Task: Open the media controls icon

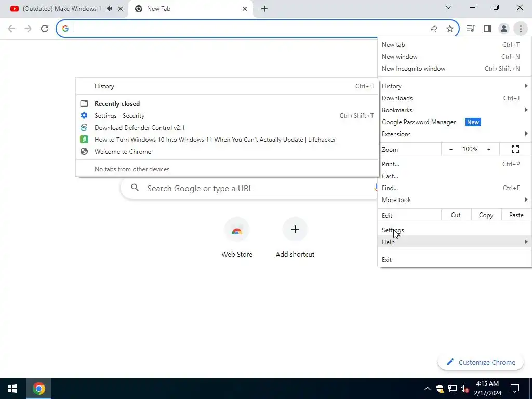Action: coord(470,29)
